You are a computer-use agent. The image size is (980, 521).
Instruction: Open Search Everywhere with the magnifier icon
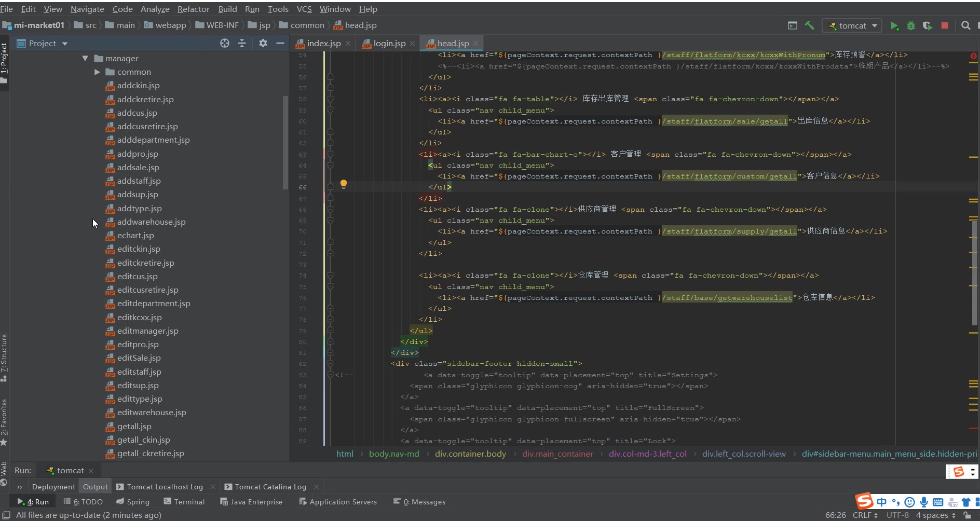(x=965, y=25)
